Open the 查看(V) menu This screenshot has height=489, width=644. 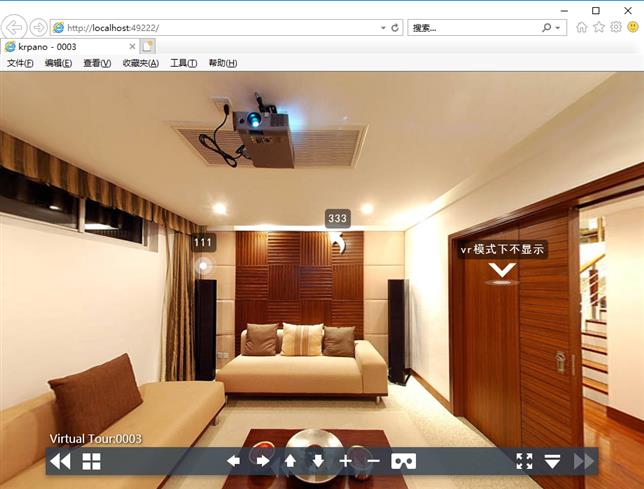coord(97,63)
